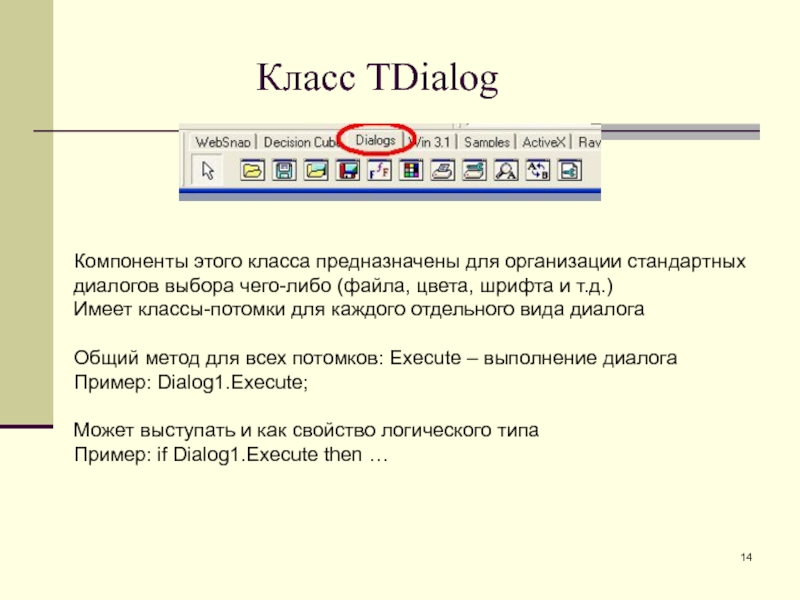Click the text "Пример: Dialog1.Execute;"
Viewport: 800px width, 600px height.
[x=191, y=382]
